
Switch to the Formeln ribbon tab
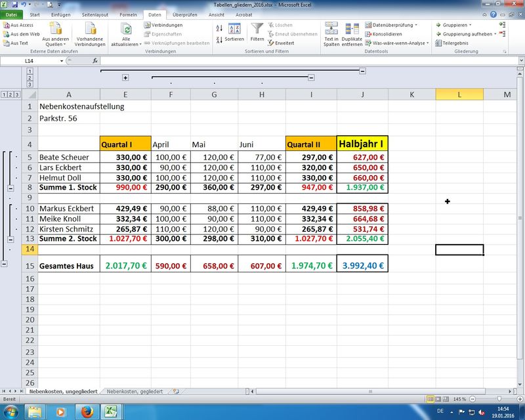point(129,14)
